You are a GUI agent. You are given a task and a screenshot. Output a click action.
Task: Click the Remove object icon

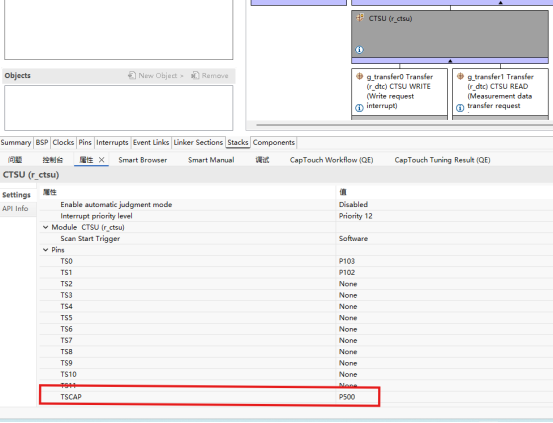[x=195, y=75]
